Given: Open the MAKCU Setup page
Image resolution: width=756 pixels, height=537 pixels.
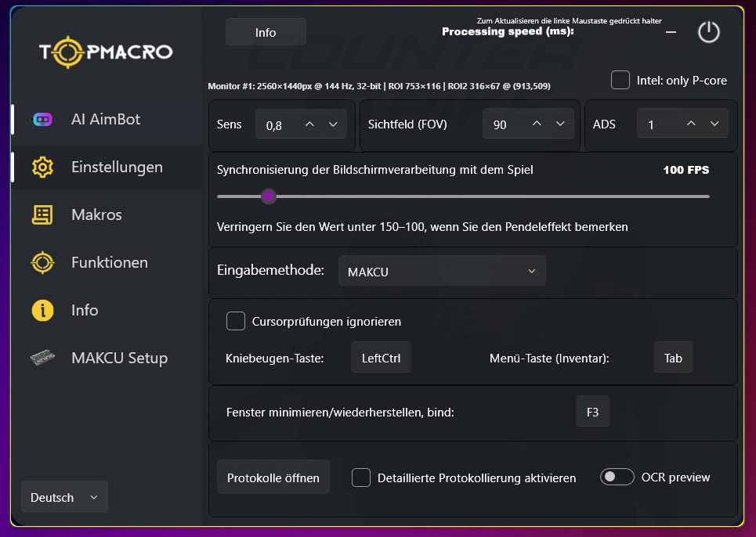Looking at the screenshot, I should pos(107,358).
